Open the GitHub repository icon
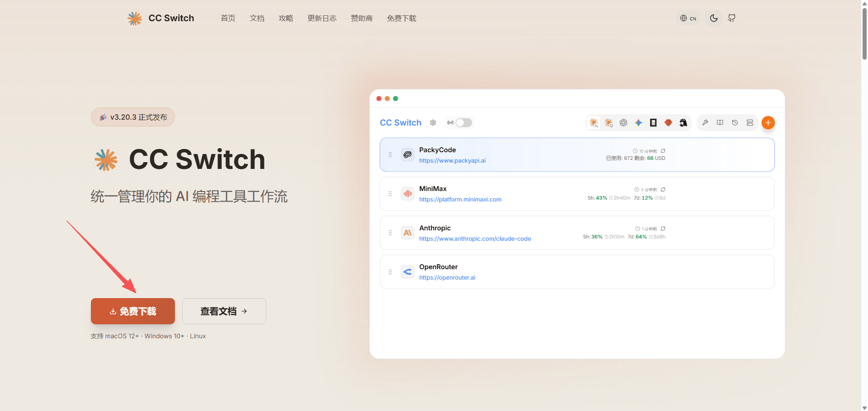Screen dimensions: 868x411 [x=731, y=18]
